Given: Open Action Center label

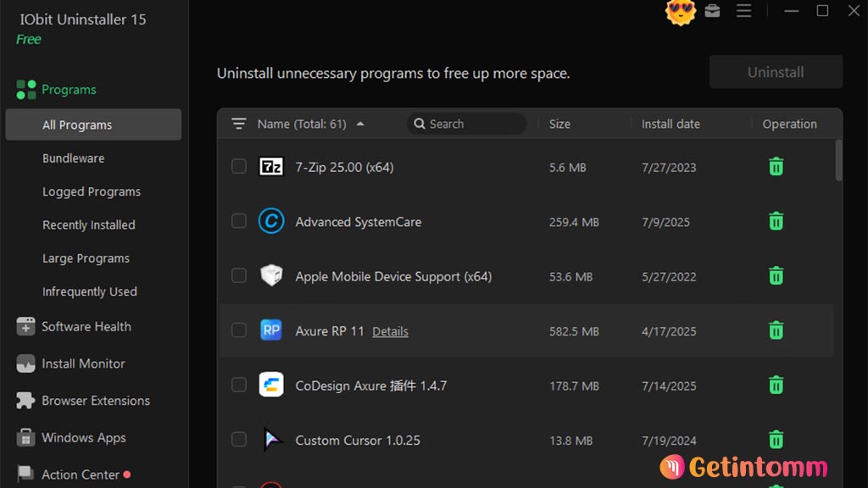Looking at the screenshot, I should click(81, 474).
